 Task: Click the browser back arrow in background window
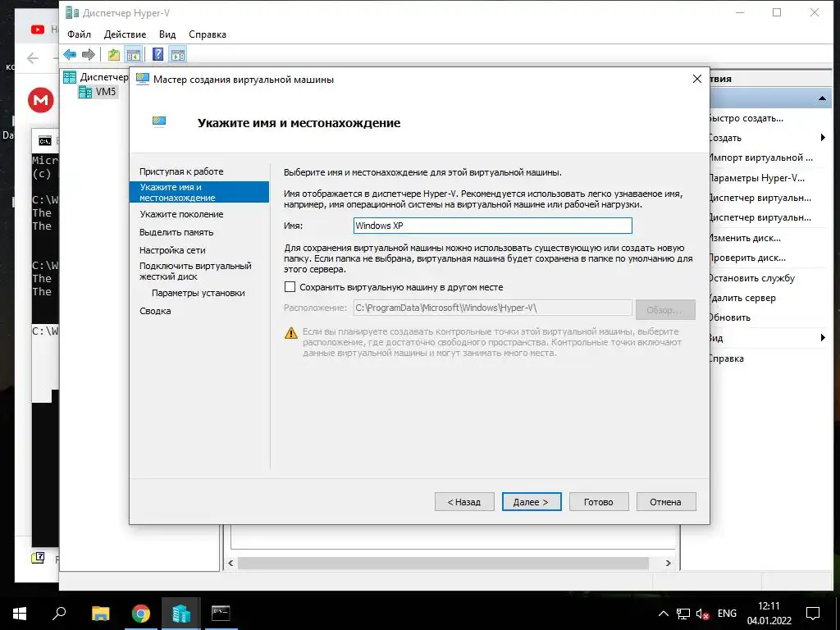(33, 58)
